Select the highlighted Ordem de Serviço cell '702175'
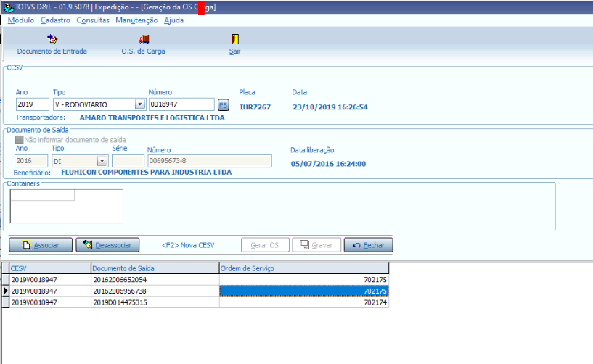Screen dimensions: 593x364 pyautogui.click(x=304, y=291)
